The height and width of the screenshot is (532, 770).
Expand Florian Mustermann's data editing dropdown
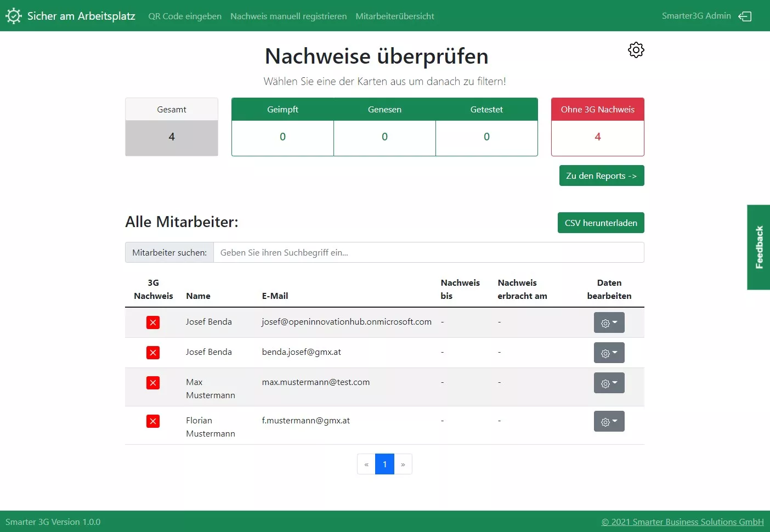point(609,421)
